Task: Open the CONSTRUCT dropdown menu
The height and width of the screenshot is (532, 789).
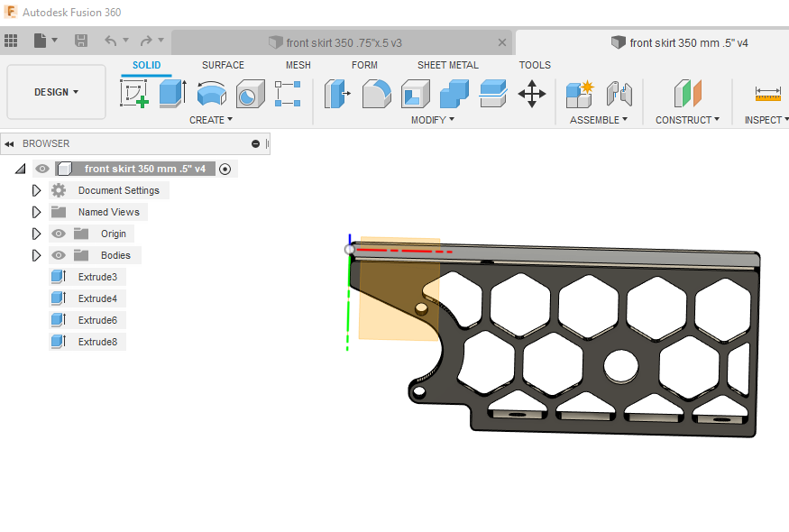Action: point(687,120)
